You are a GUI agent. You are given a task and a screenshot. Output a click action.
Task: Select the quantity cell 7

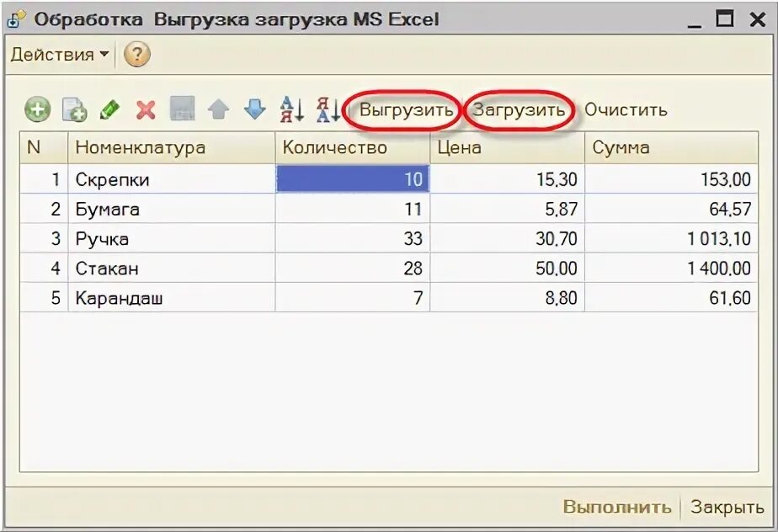(352, 298)
